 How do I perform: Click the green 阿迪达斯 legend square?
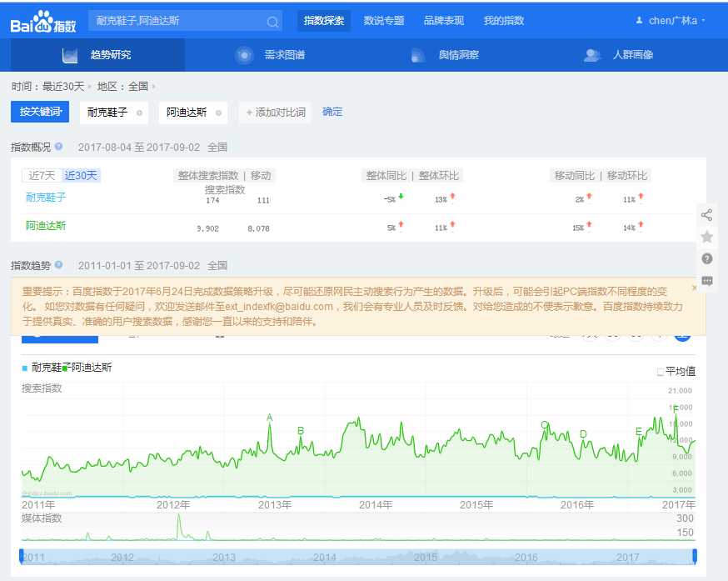pyautogui.click(x=65, y=368)
